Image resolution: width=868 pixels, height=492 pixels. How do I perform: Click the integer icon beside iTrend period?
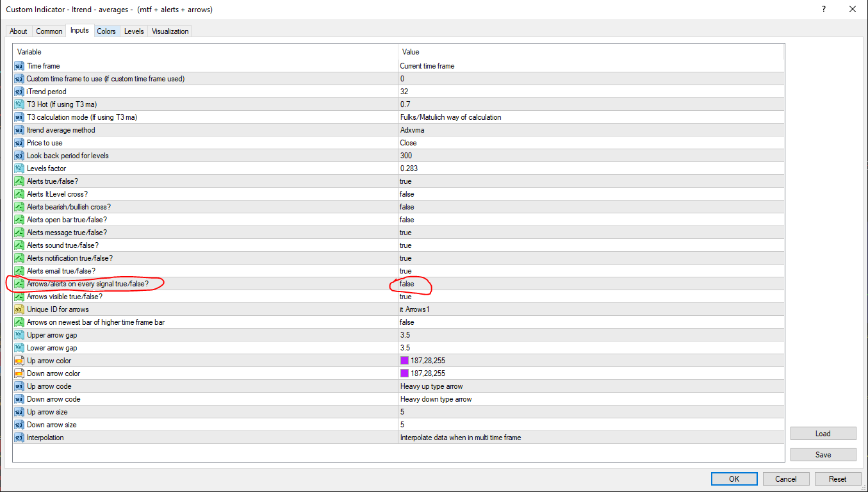pyautogui.click(x=19, y=92)
